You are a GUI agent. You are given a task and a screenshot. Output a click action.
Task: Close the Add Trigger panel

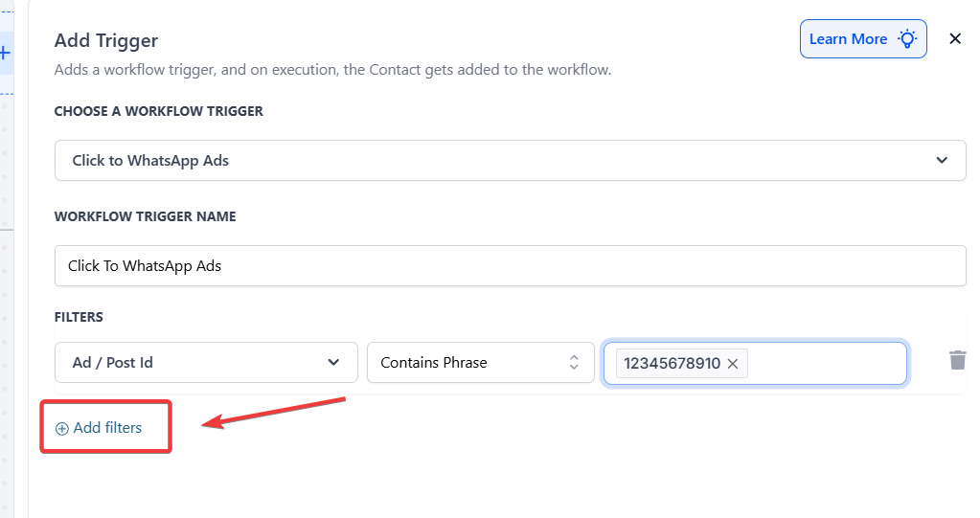coord(955,38)
